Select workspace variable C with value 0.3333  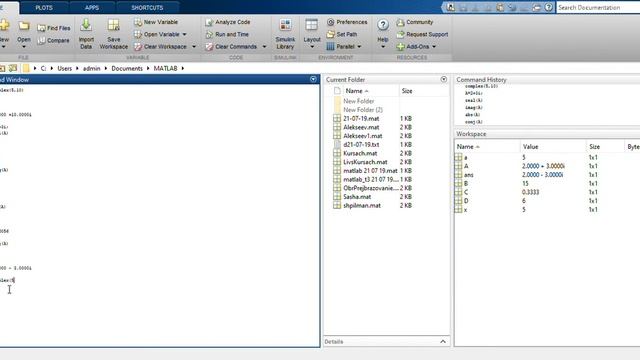point(465,192)
